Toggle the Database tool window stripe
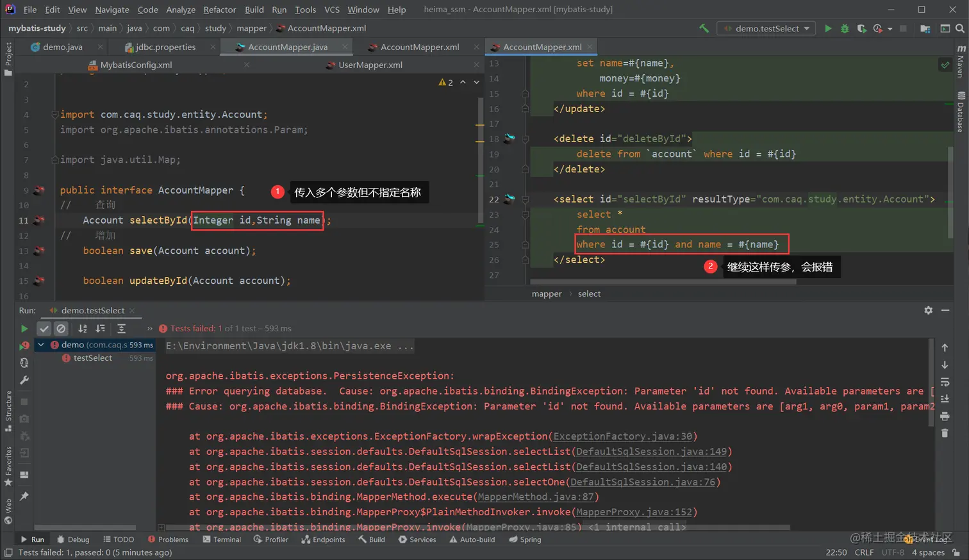 [x=961, y=111]
